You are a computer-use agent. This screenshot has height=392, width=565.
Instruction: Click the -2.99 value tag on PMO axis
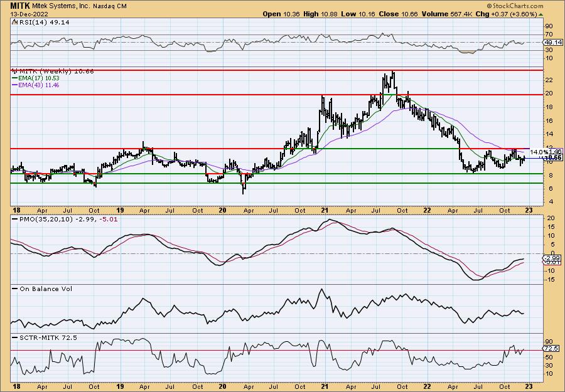coord(552,258)
